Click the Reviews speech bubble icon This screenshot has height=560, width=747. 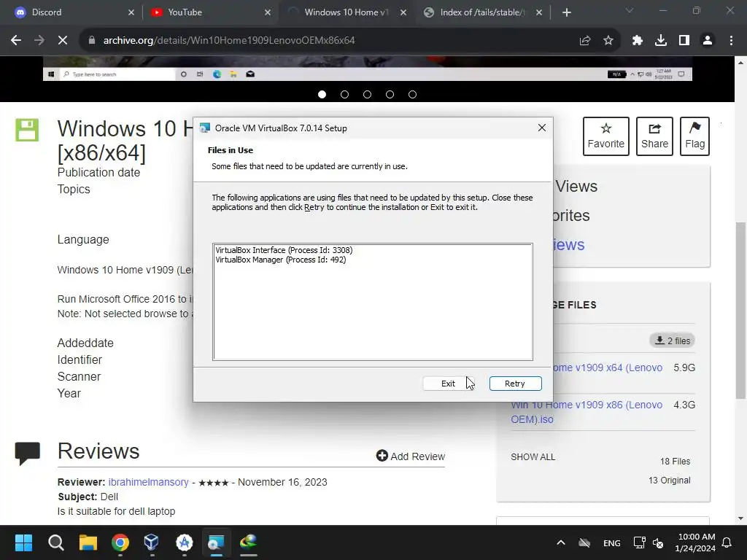point(28,454)
